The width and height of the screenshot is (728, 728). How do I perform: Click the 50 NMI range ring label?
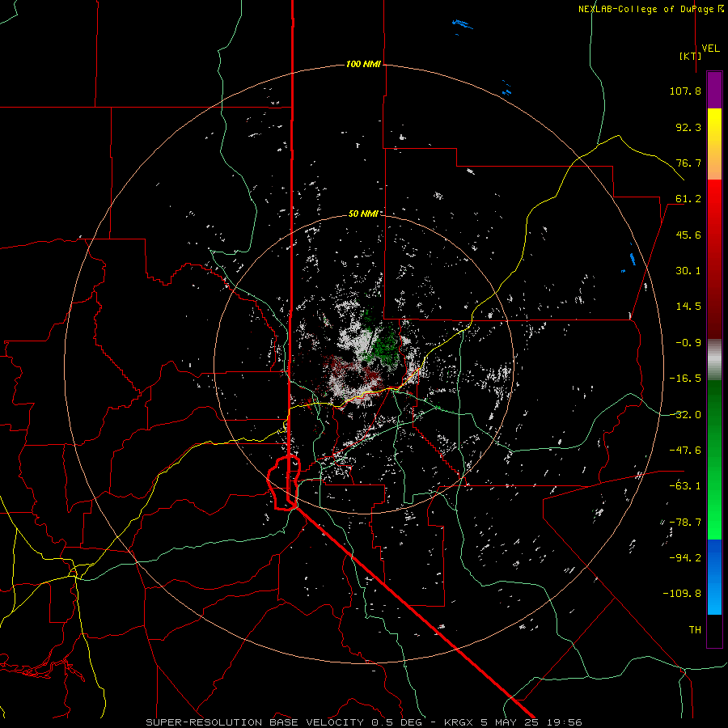point(363,214)
